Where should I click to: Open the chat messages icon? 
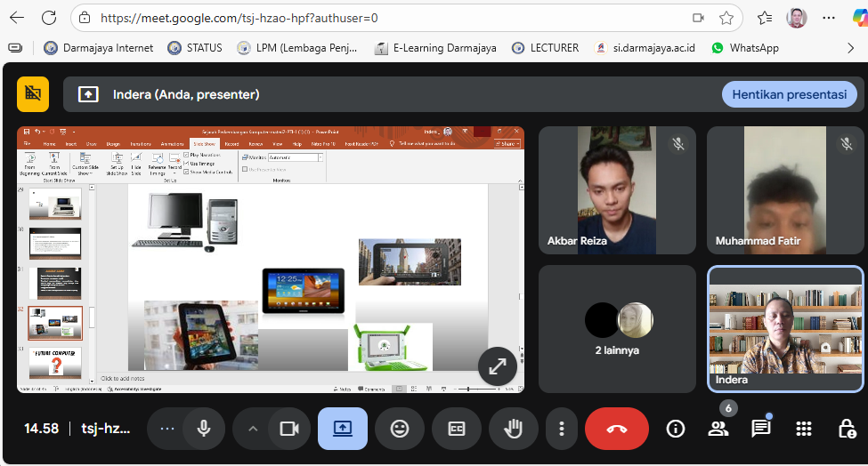click(x=760, y=429)
